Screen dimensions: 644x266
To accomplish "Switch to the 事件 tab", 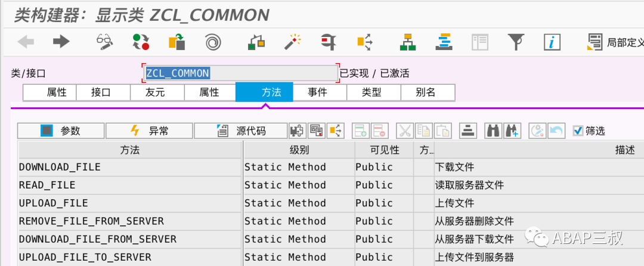I will click(x=320, y=92).
